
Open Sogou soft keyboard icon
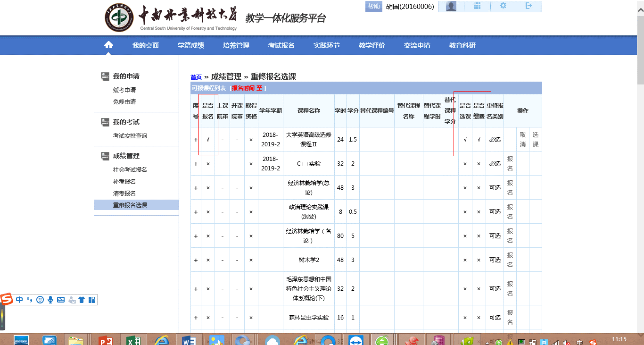[x=61, y=300]
